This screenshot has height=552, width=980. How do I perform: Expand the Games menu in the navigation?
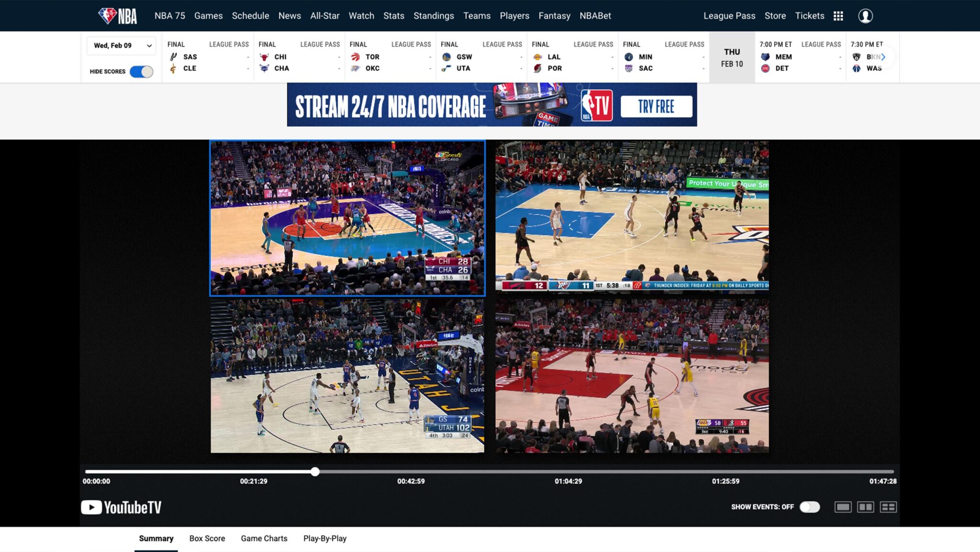click(208, 15)
